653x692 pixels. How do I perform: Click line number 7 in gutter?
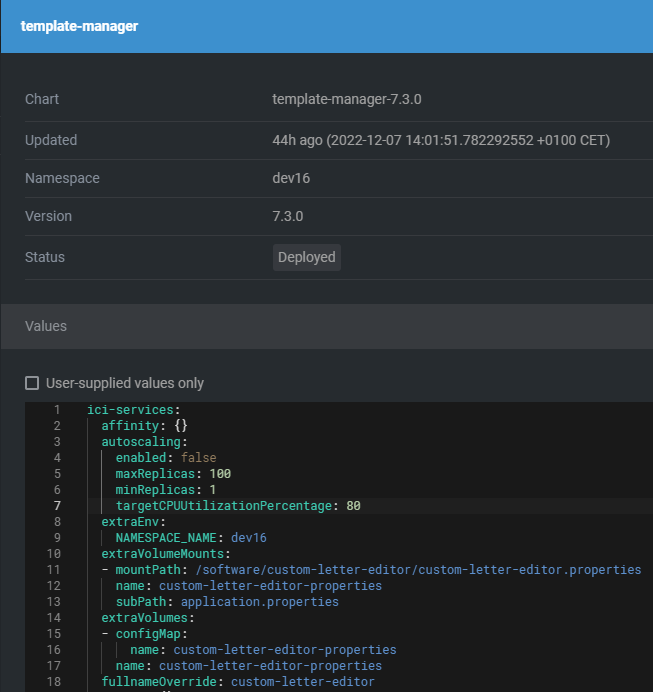click(x=57, y=506)
